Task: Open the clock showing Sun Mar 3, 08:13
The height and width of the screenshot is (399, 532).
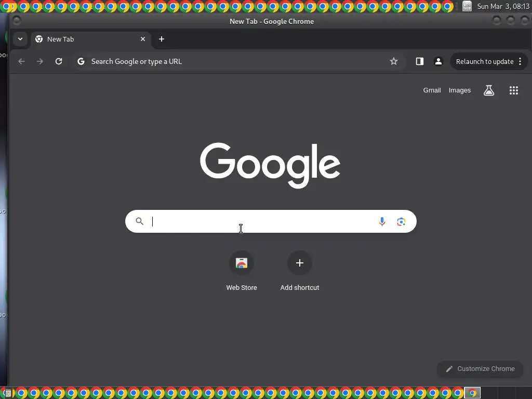Action: click(503, 6)
